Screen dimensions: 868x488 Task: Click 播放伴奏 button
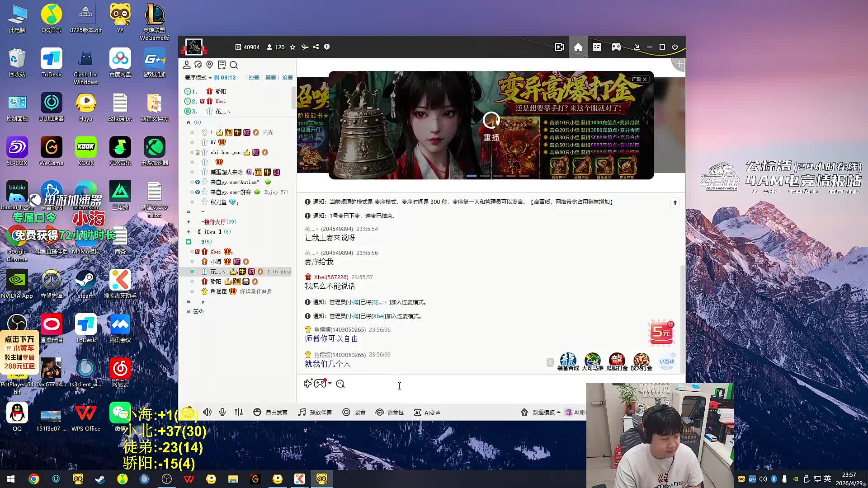tap(315, 413)
